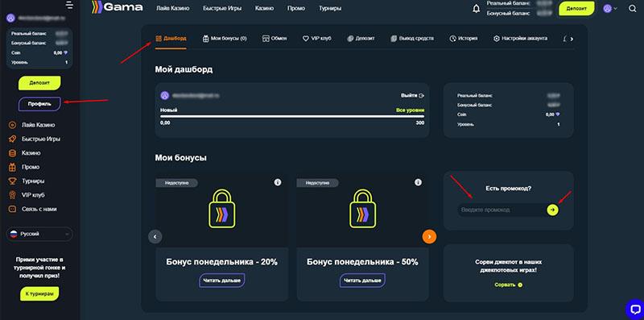This screenshot has height=320, width=644.
Task: Focus the Введите промокод input field
Action: tap(501, 210)
